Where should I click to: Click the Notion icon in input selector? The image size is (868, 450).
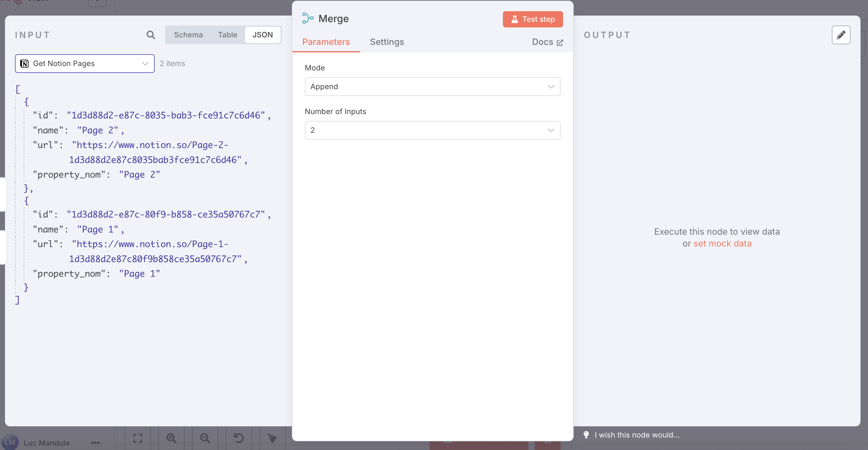[25, 63]
